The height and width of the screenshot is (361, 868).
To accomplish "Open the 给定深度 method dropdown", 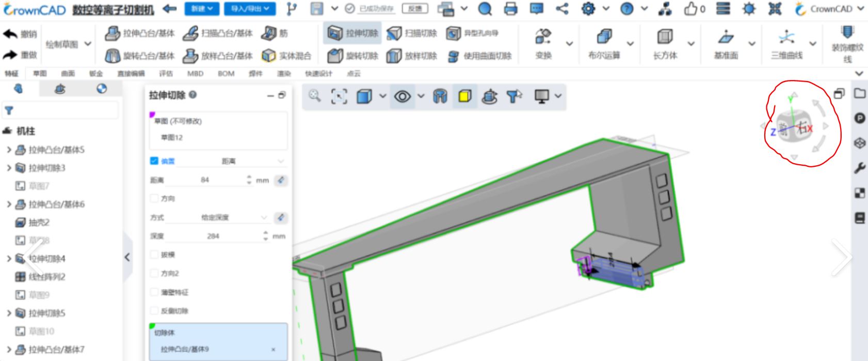I will [233, 217].
